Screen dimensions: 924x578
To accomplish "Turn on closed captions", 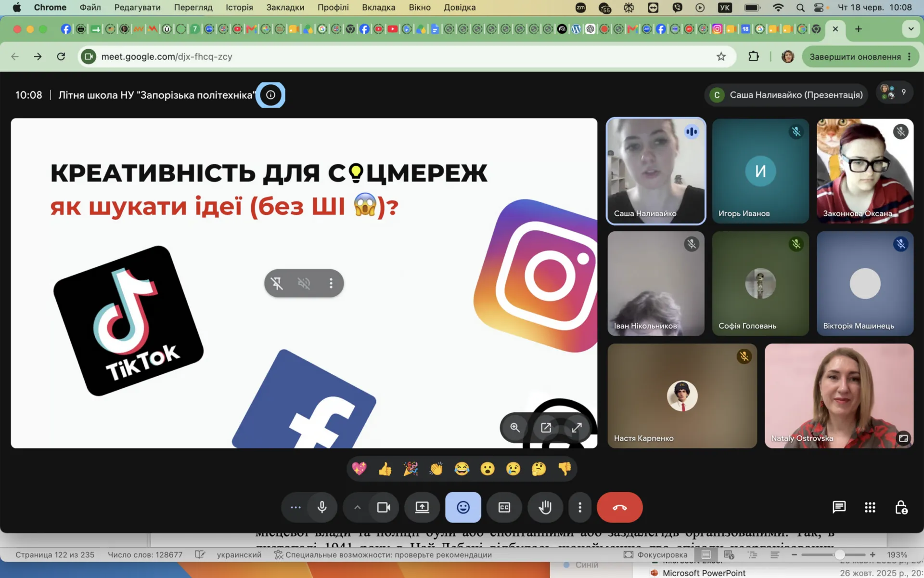I will [504, 507].
